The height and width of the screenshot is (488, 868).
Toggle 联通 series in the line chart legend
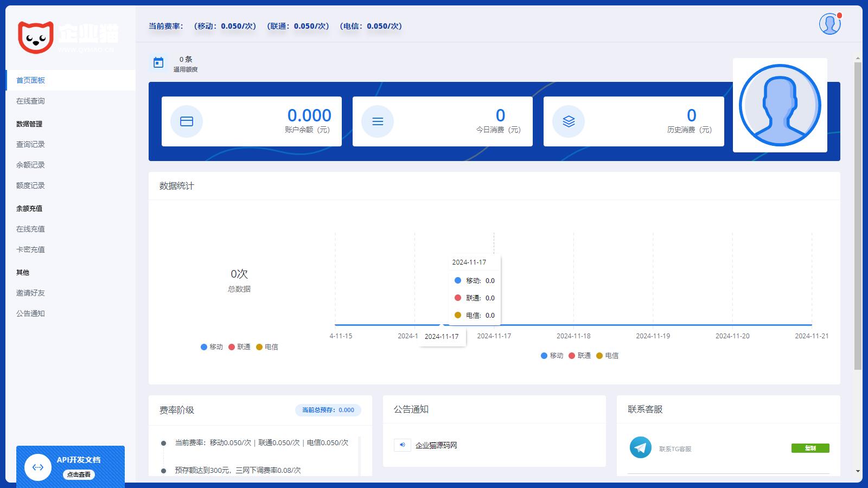pos(579,356)
